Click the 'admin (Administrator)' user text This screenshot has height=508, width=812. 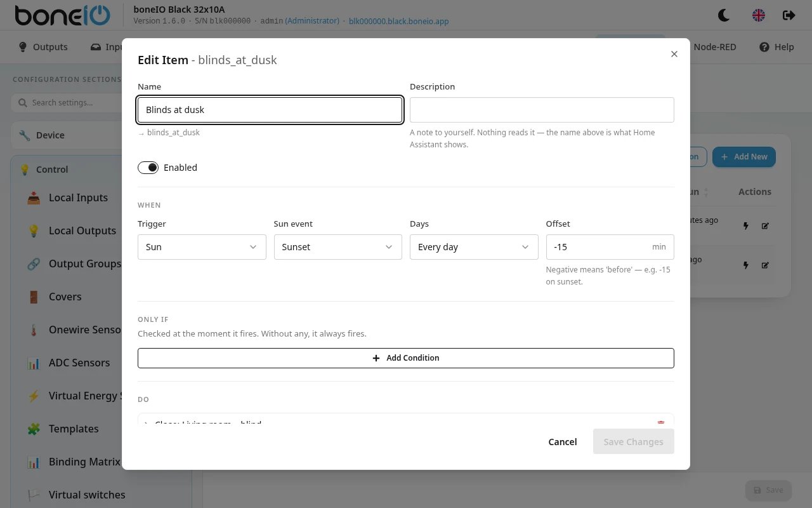(301, 21)
